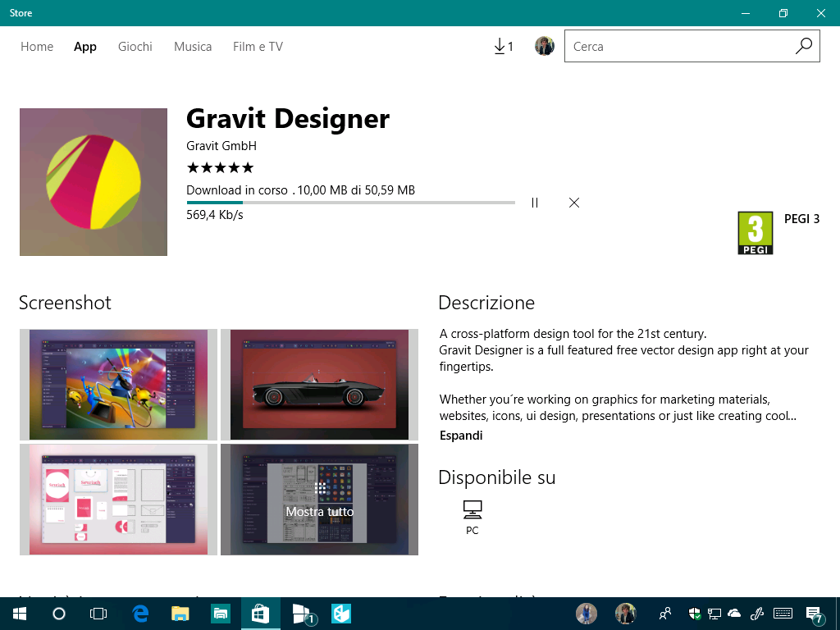Launch Microsoft Edge from the taskbar
The image size is (840, 630).
[140, 614]
